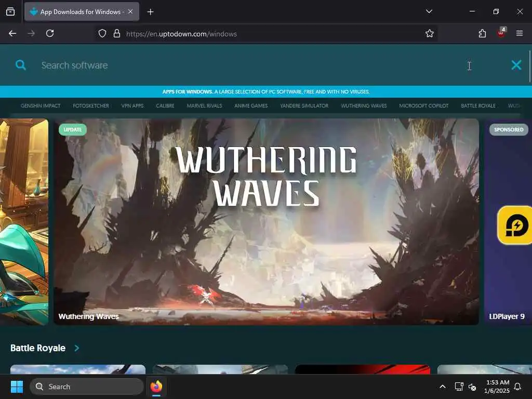
Task: Open the notifications bell icon
Action: coord(517,387)
